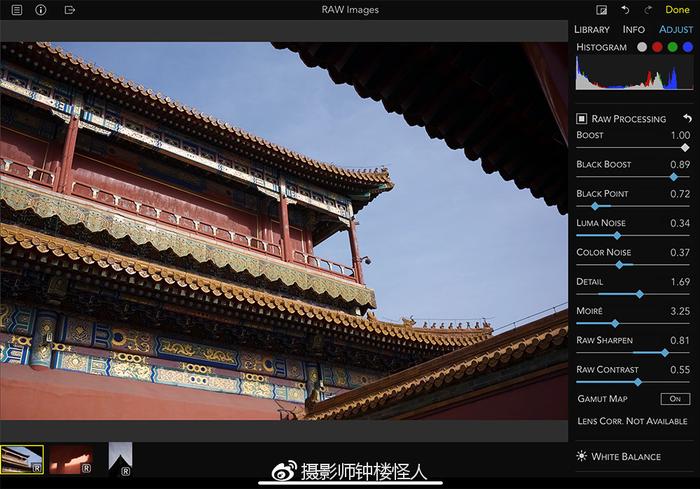The image size is (700, 489).
Task: Click the Moiré value 3.25
Action: [x=680, y=311]
